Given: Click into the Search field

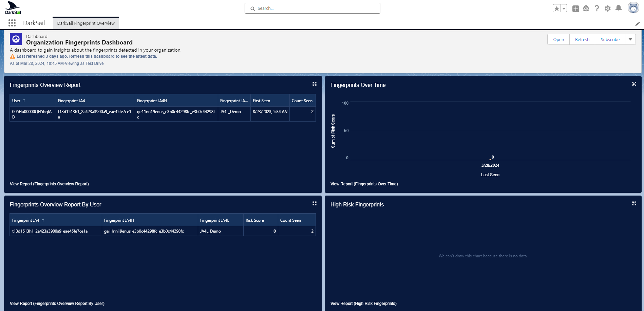Looking at the screenshot, I should pyautogui.click(x=312, y=8).
